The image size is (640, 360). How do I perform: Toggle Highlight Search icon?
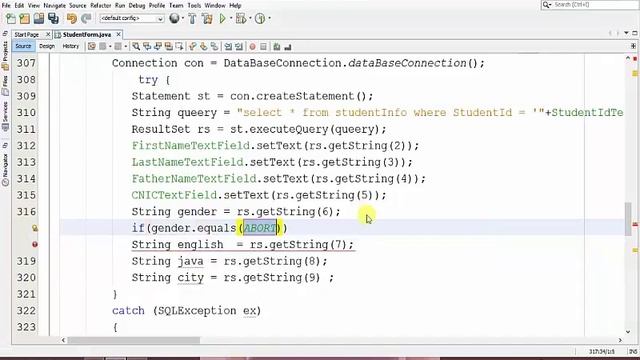click(169, 47)
